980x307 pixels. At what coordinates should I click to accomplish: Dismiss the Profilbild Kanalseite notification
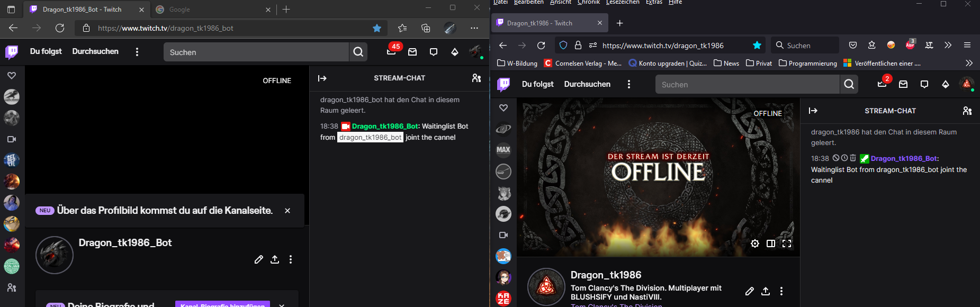coord(287,211)
